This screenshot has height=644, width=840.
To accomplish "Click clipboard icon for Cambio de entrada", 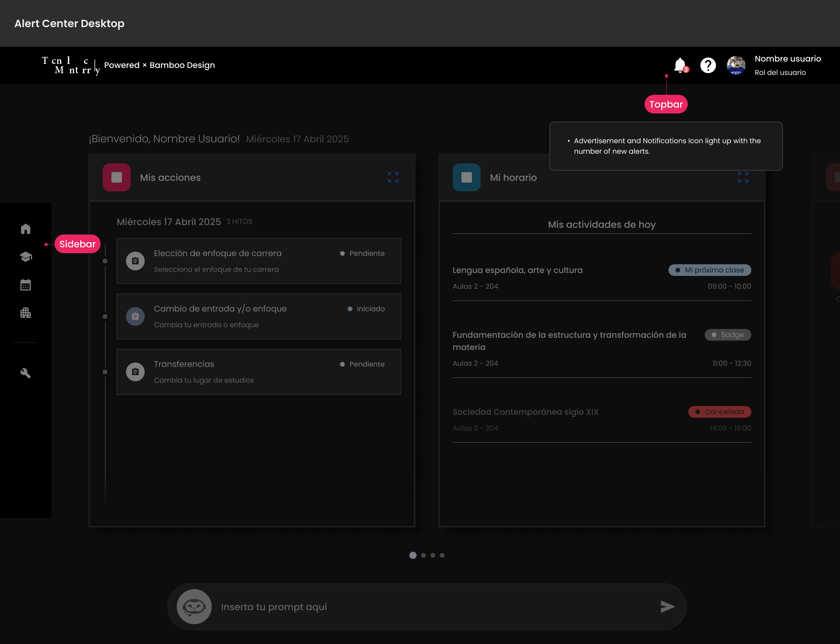I will pyautogui.click(x=135, y=317).
